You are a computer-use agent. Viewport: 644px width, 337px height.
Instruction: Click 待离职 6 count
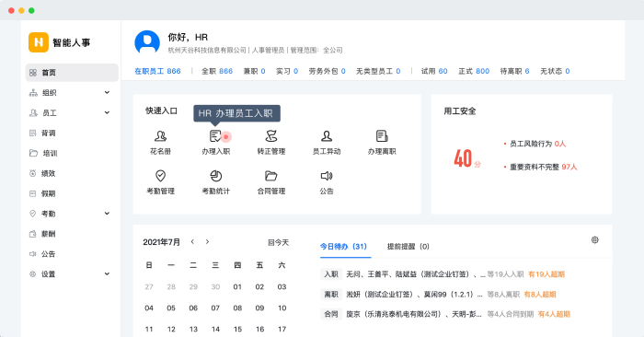tap(514, 71)
